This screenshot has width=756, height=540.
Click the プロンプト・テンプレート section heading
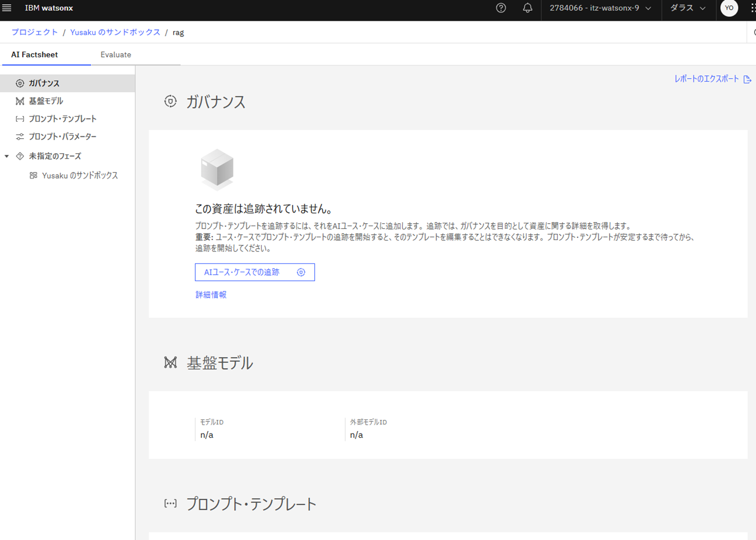[251, 504]
